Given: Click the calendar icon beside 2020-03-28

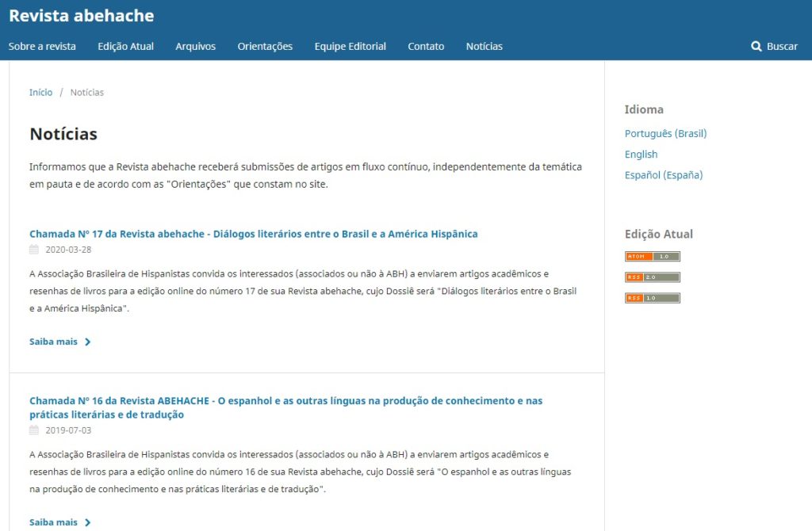Looking at the screenshot, I should [x=34, y=250].
